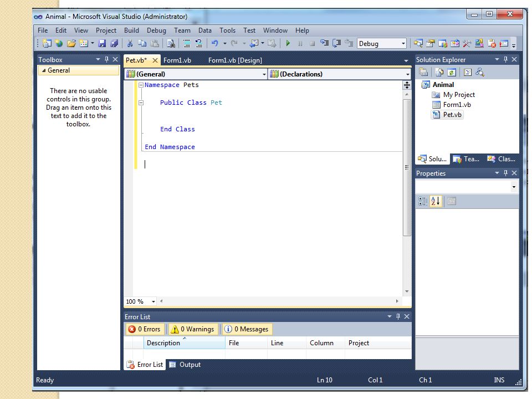Click the Step Into icon
The image size is (532, 399).
(x=324, y=43)
